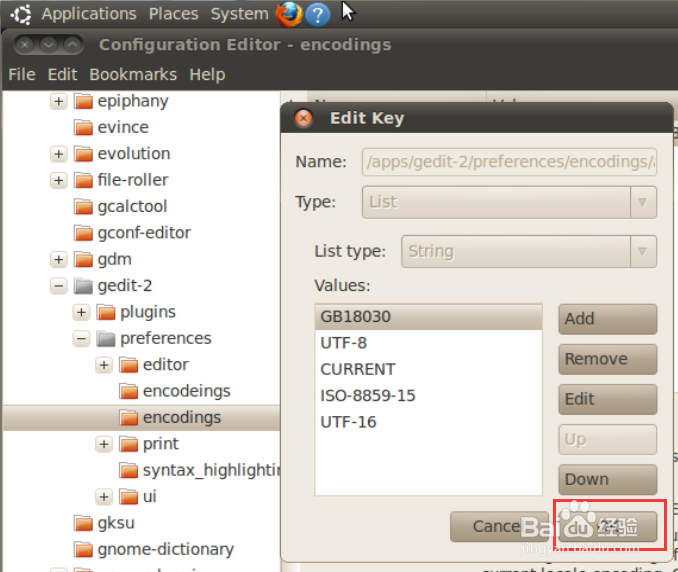
Task: Click the Ubuntu logo icon
Action: (21, 14)
